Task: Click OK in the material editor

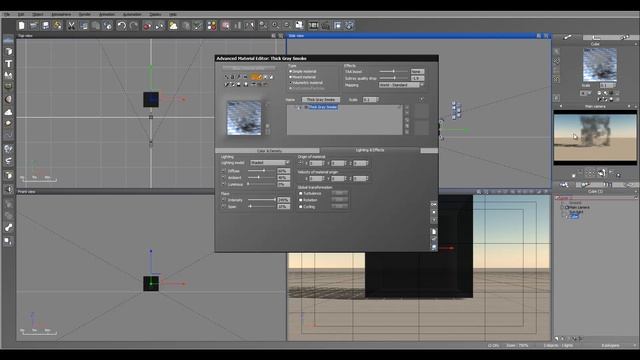Action: 433,204
